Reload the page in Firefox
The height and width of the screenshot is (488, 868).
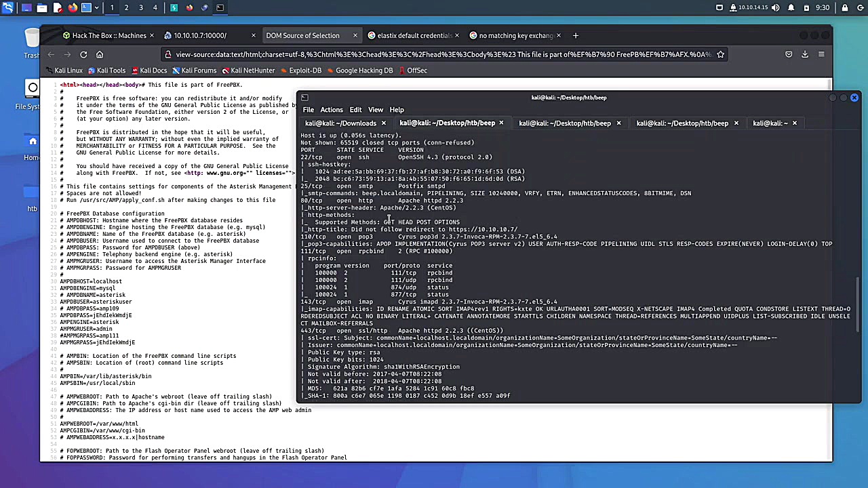pos(83,54)
